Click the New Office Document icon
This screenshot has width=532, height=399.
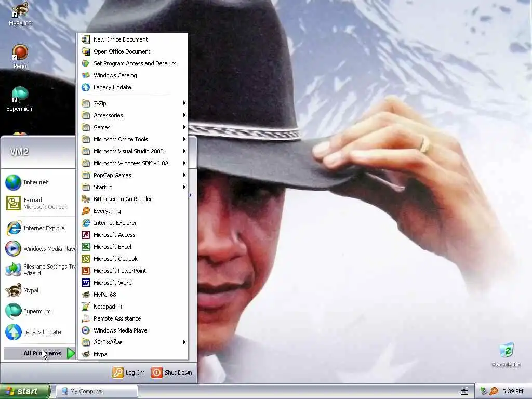click(x=86, y=39)
